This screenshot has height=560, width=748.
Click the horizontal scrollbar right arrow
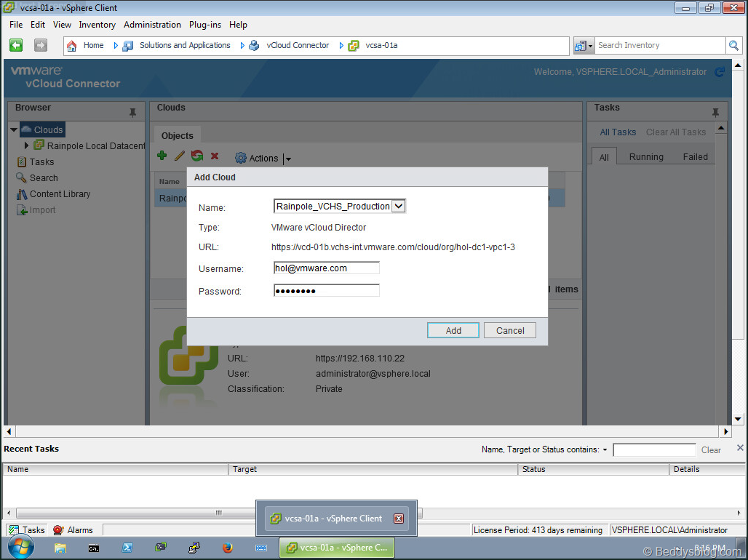(725, 432)
